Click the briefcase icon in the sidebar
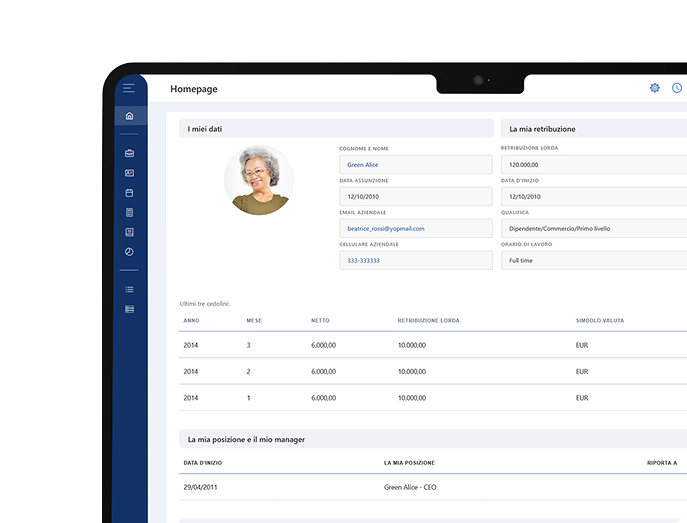687x523 pixels. coord(129,153)
